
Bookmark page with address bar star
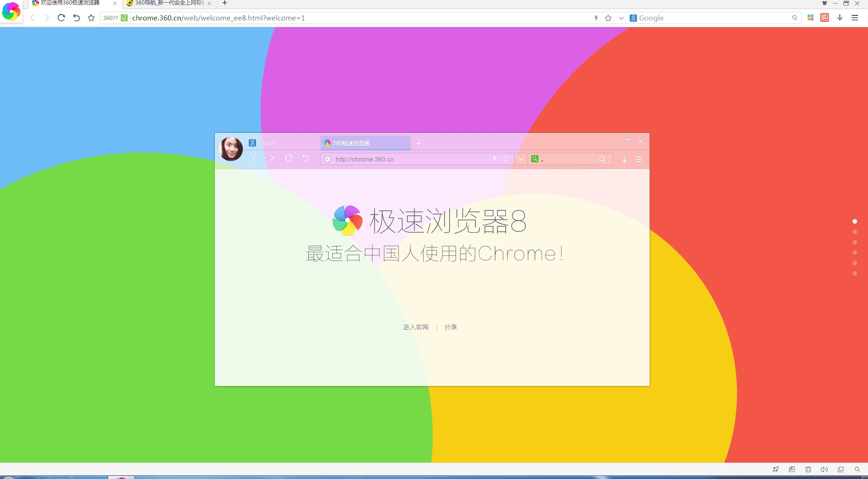click(x=608, y=18)
